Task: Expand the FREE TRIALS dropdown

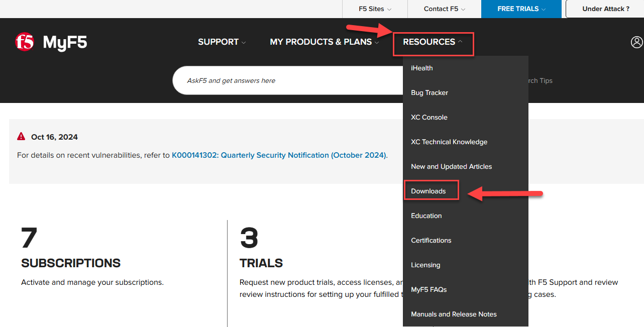Action: point(521,9)
